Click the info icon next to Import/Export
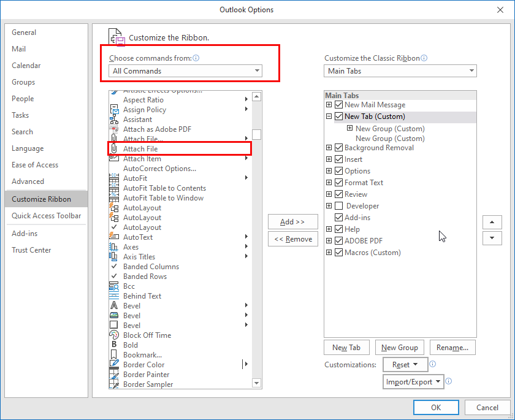 point(448,381)
